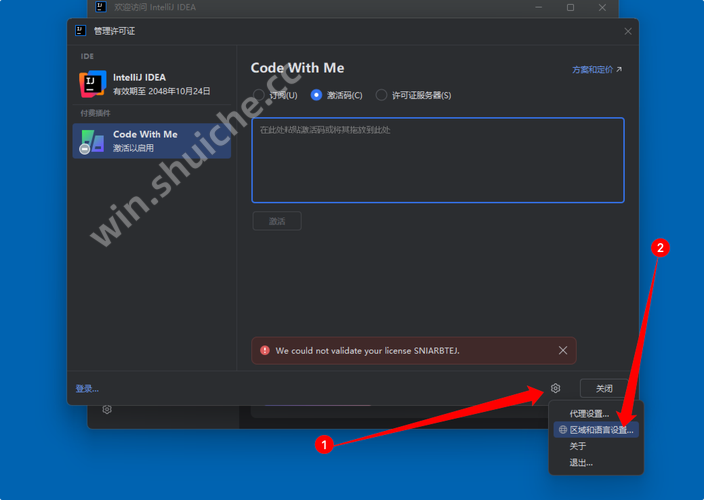Click the IntelliJ icon in 管理许可证 title bar
The height and width of the screenshot is (500, 704).
(x=80, y=31)
